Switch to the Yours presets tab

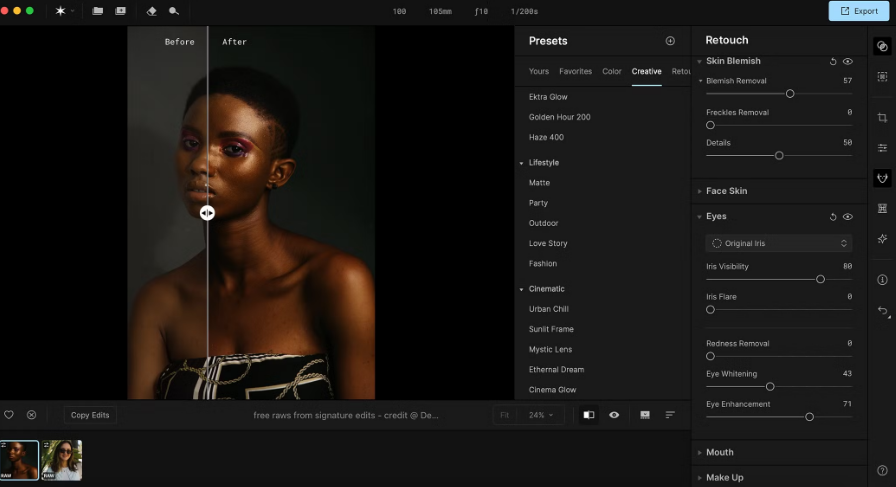click(539, 71)
